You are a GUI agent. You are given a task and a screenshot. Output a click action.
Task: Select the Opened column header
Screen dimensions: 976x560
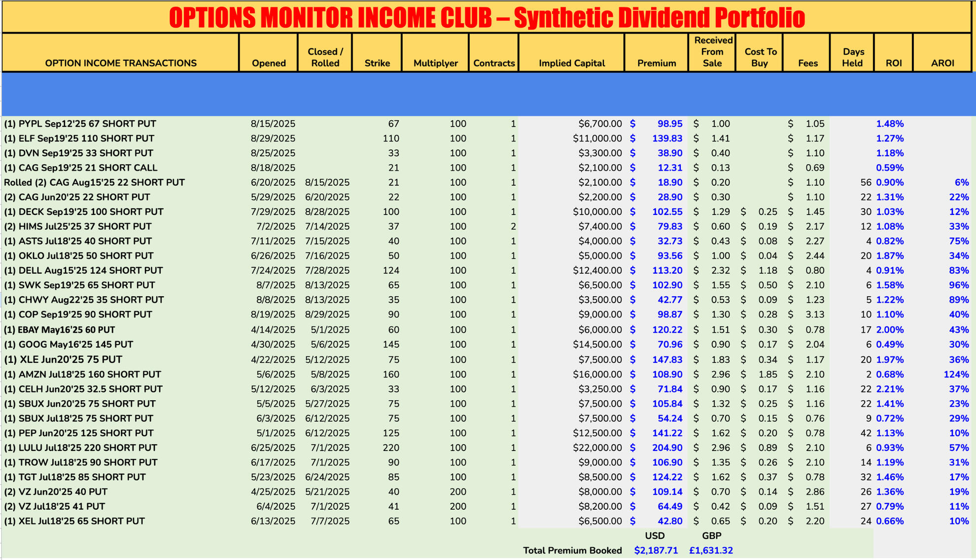(x=269, y=63)
